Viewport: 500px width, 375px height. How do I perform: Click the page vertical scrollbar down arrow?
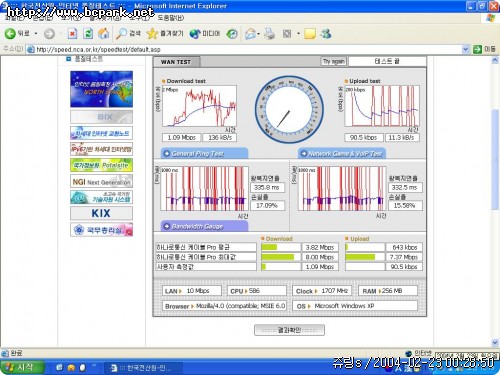(495, 342)
